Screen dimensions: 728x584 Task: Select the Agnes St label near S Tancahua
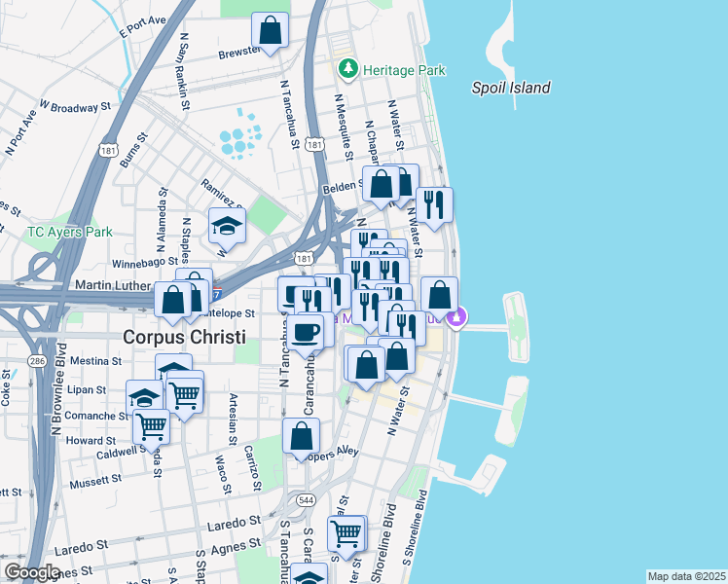tap(236, 546)
